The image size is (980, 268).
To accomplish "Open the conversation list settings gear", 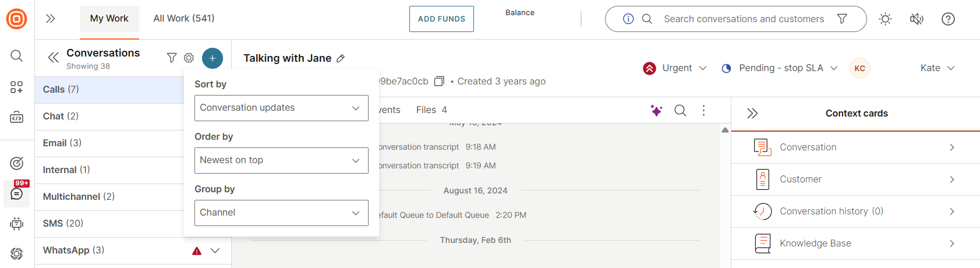I will click(189, 58).
